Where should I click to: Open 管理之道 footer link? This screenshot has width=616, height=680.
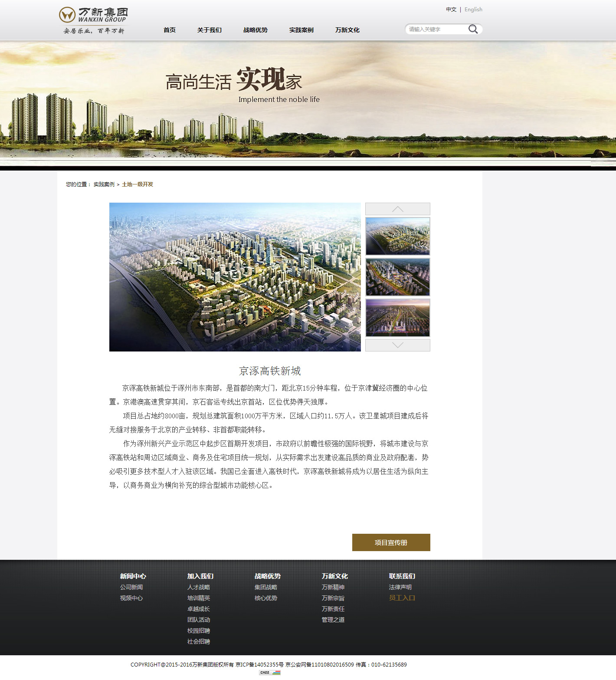333,620
